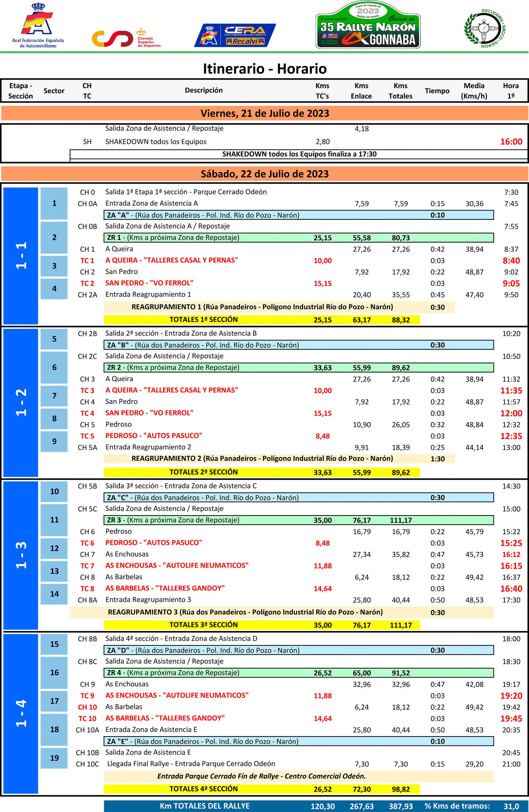Click the Real Federación Española de Automovilismo logo
Screen dimensions: 529x812
(x=38, y=26)
